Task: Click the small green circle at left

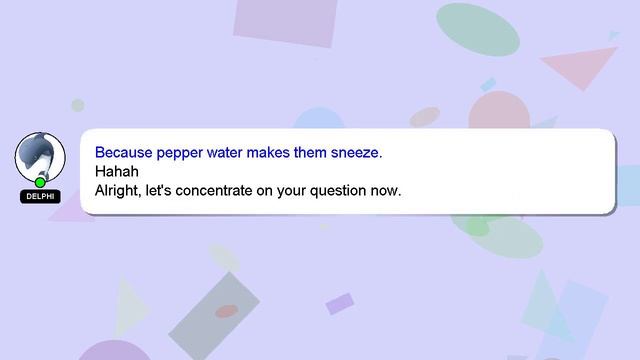Action: pos(78,105)
